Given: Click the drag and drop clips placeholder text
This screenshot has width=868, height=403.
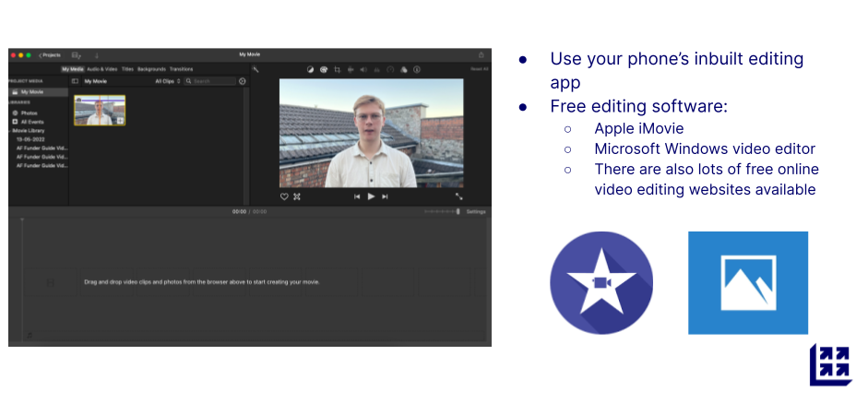Looking at the screenshot, I should point(202,282).
